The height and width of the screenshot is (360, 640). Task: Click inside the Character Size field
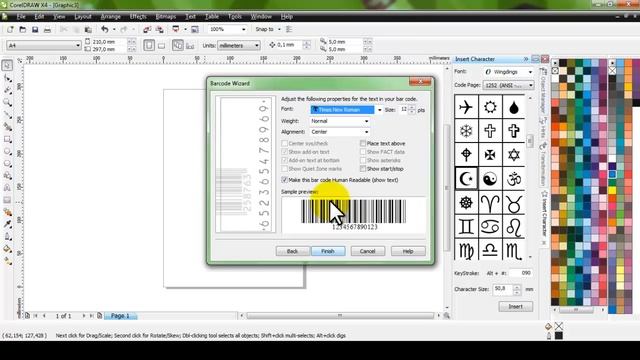(x=502, y=289)
